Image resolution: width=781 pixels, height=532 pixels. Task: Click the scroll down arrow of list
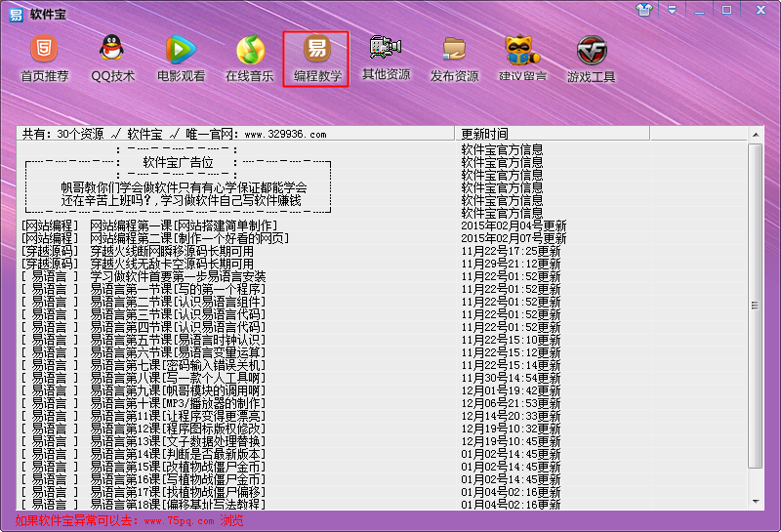click(x=756, y=501)
